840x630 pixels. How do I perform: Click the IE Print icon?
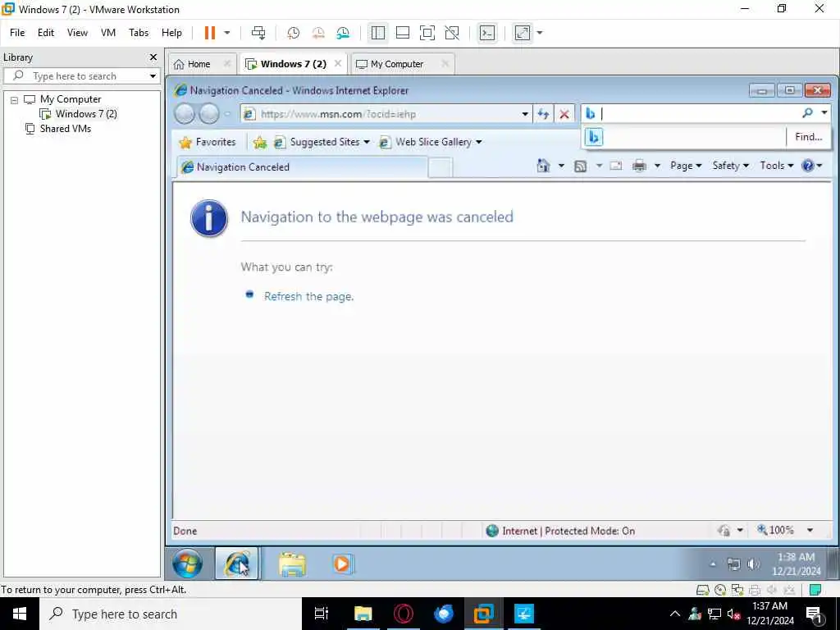639,166
